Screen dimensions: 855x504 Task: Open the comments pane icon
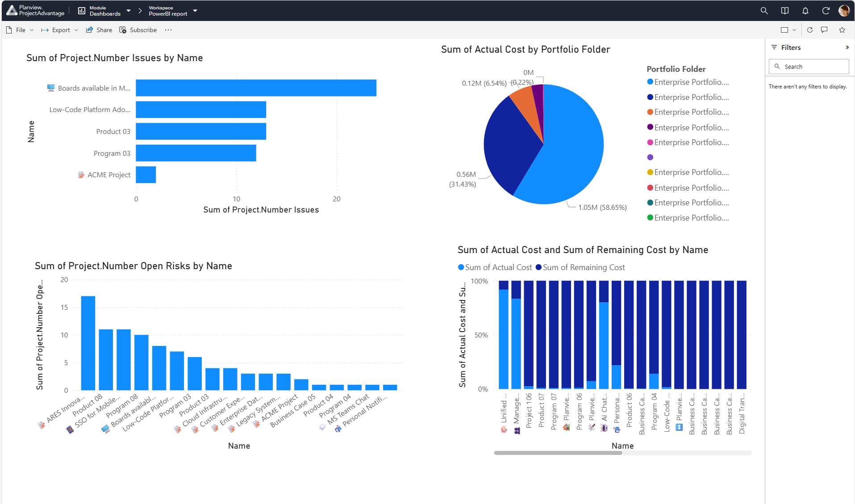coord(824,30)
